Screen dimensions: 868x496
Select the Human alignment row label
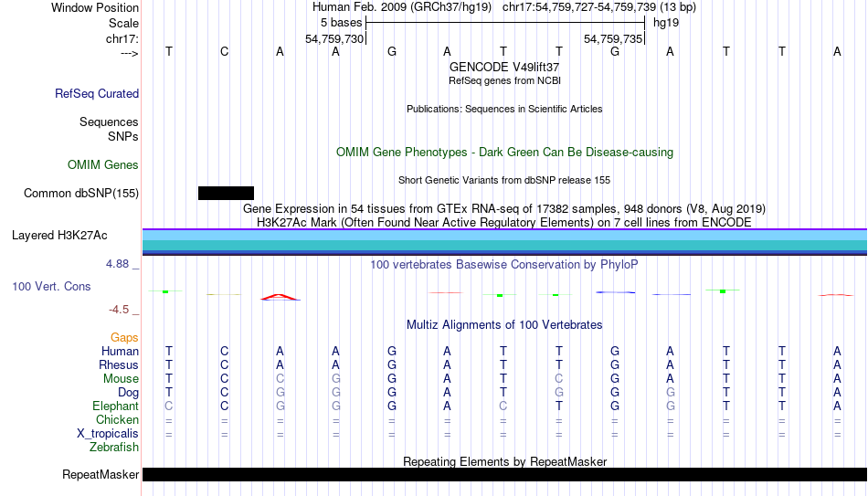[x=120, y=352]
